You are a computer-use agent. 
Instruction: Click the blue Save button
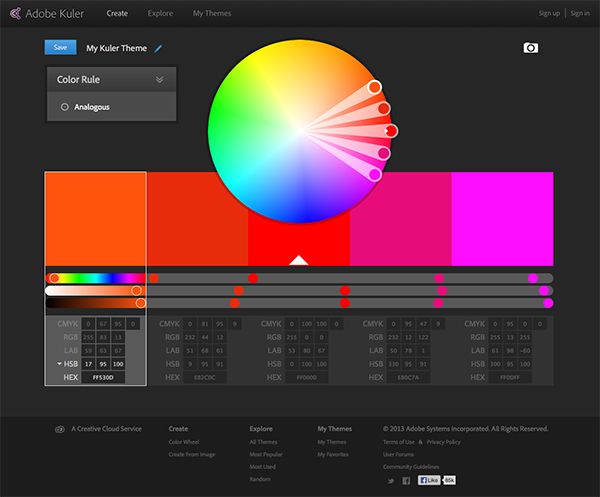[x=60, y=47]
